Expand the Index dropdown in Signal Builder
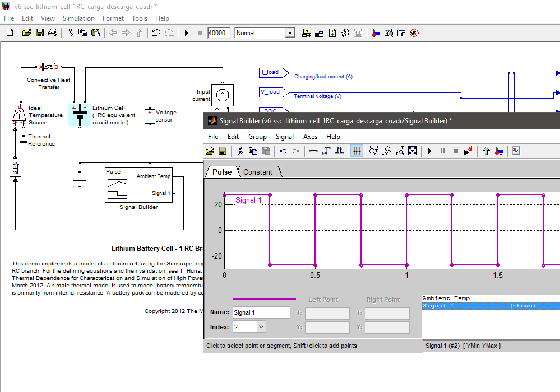Screen dimensions: 560x392 pos(261,327)
